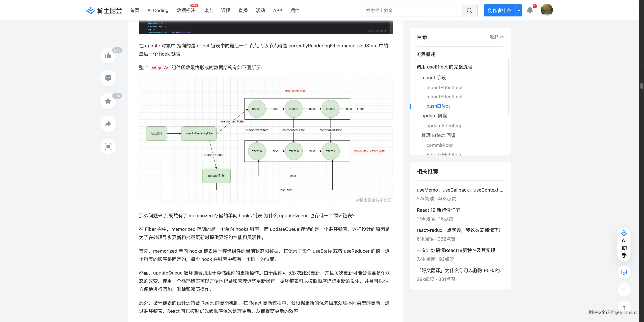Viewport: 644px width, 322px height.
Task: Collect the article using the star icon
Action: (108, 101)
